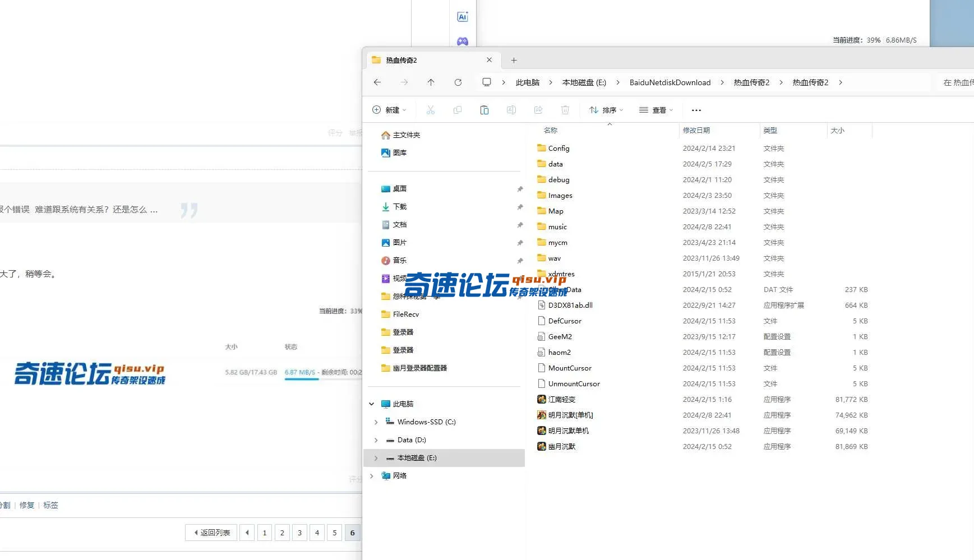Select the haom2 configuration file
Image resolution: width=974 pixels, height=560 pixels.
click(x=554, y=352)
